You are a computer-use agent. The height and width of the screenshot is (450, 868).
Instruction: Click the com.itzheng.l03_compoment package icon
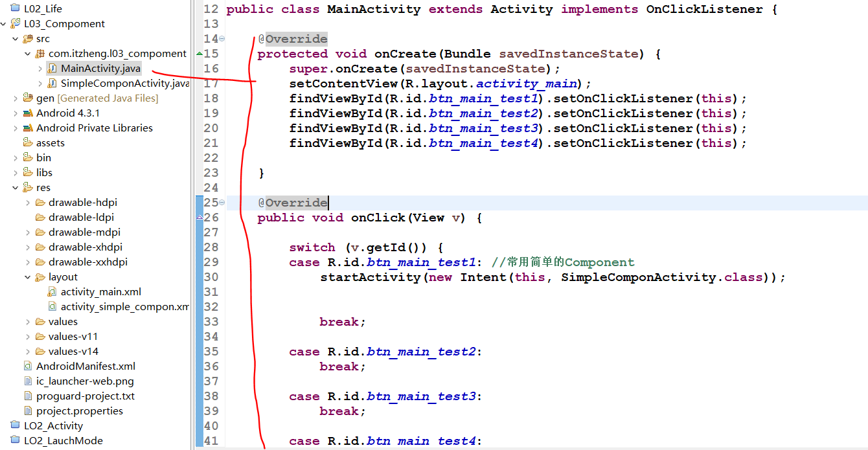[40, 53]
